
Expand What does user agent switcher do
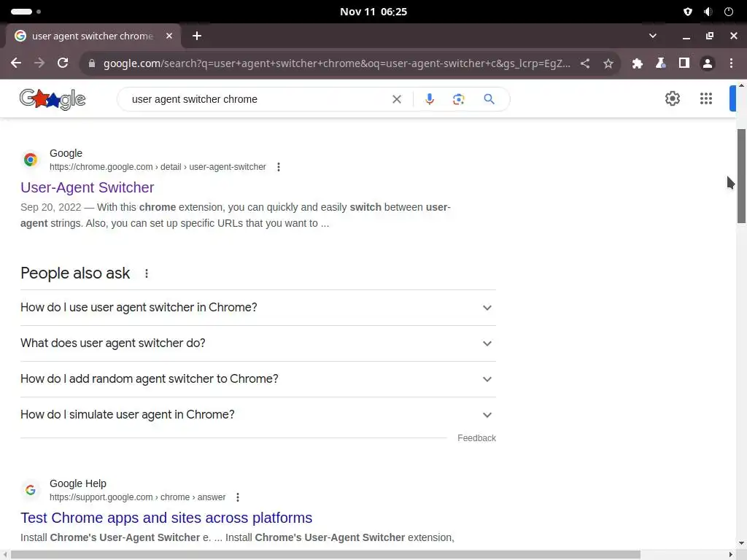tap(258, 343)
